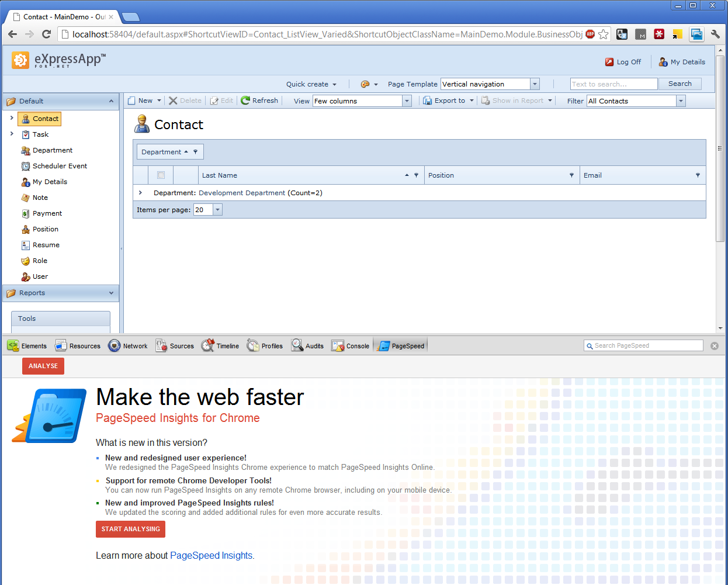The height and width of the screenshot is (585, 728).
Task: Click the Search button in the header
Action: 680,84
